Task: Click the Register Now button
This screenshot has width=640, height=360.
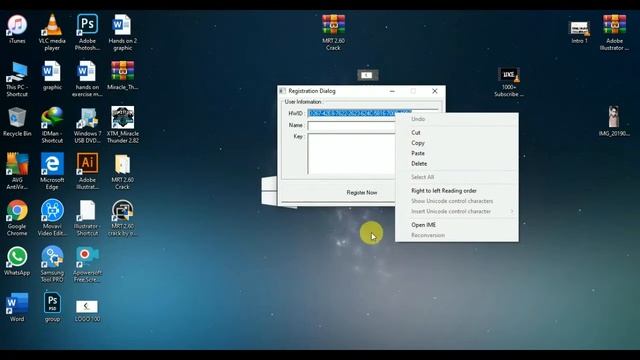Action: pyautogui.click(x=362, y=192)
